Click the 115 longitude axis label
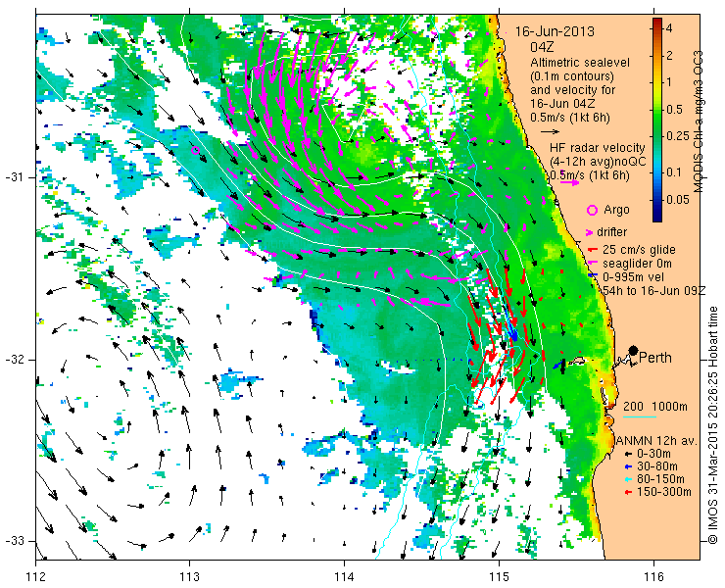 [x=499, y=577]
